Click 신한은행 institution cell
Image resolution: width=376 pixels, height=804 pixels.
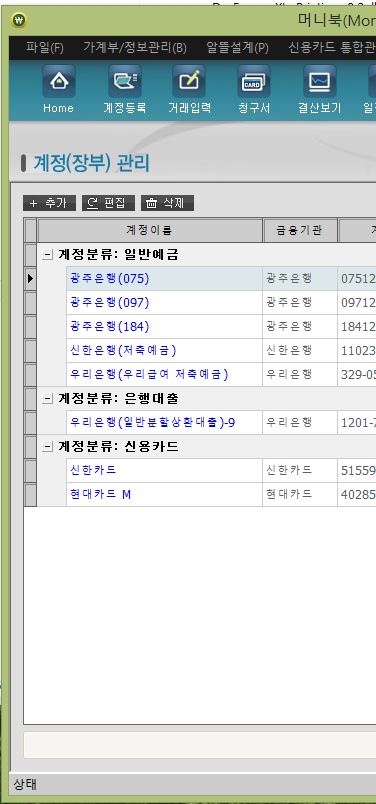(x=300, y=351)
